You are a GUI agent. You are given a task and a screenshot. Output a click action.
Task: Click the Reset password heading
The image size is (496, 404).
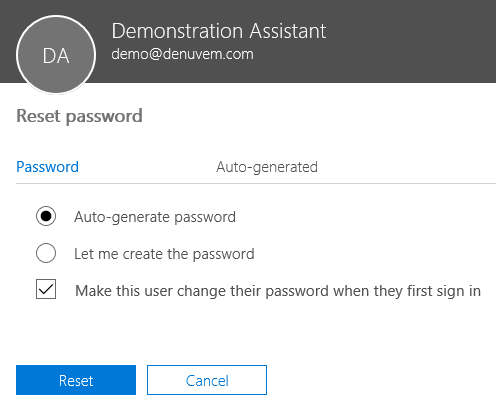click(79, 116)
